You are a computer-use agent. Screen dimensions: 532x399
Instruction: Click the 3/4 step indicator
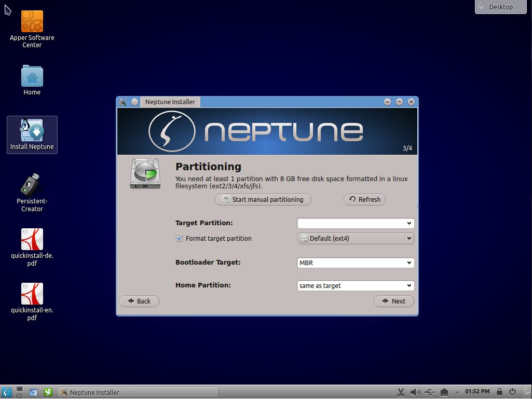(407, 148)
